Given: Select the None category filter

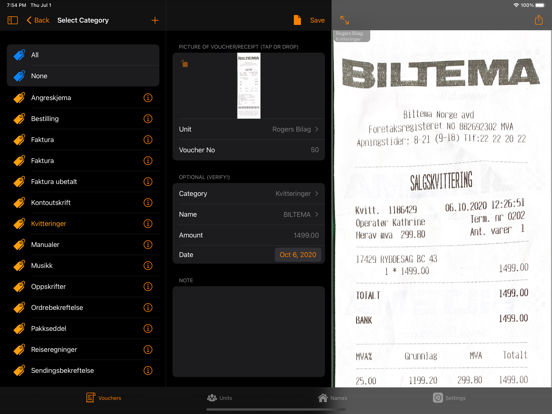Looking at the screenshot, I should pyautogui.click(x=83, y=76).
